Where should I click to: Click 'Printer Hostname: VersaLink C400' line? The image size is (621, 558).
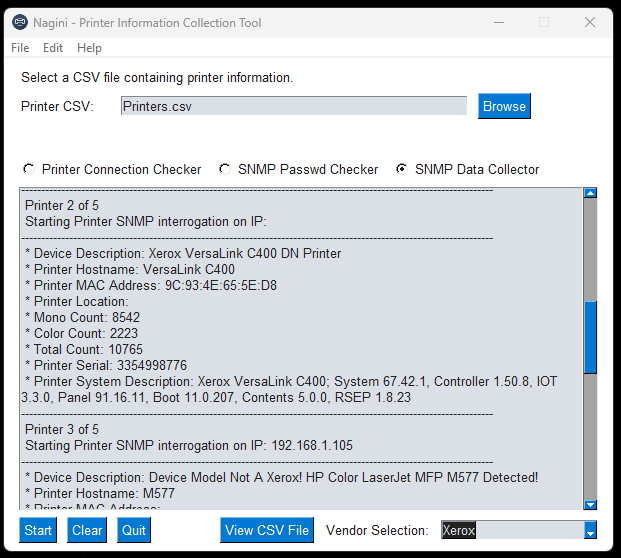[x=130, y=270]
